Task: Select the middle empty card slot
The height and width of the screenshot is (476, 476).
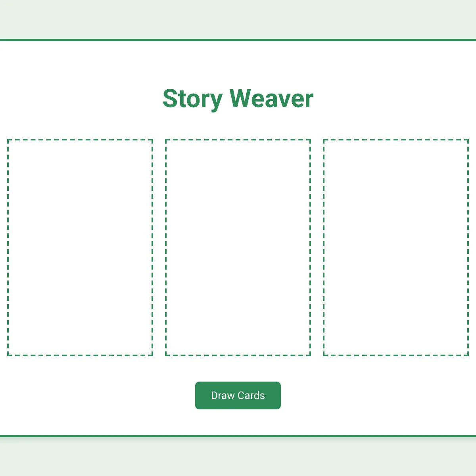Action: point(238,248)
